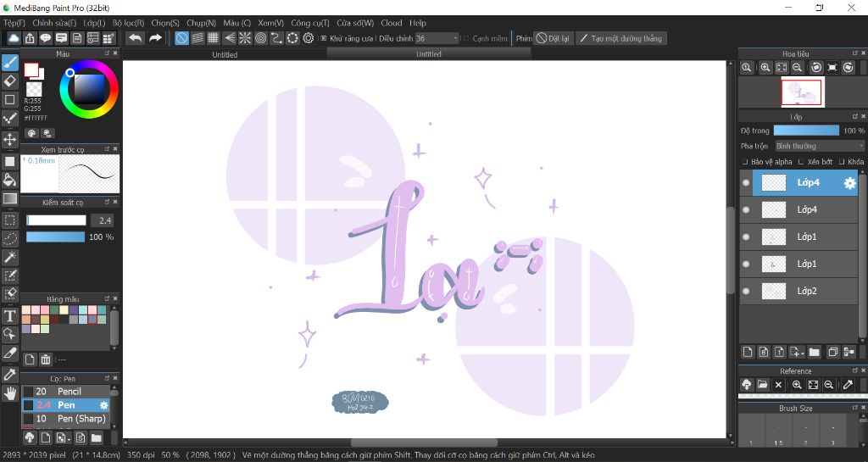Select the Move tool

10,139
